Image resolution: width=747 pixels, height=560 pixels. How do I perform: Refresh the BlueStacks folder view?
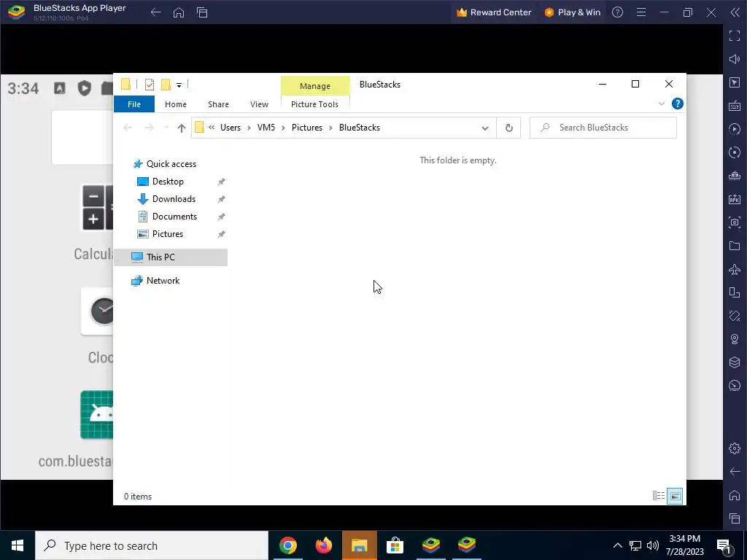508,128
